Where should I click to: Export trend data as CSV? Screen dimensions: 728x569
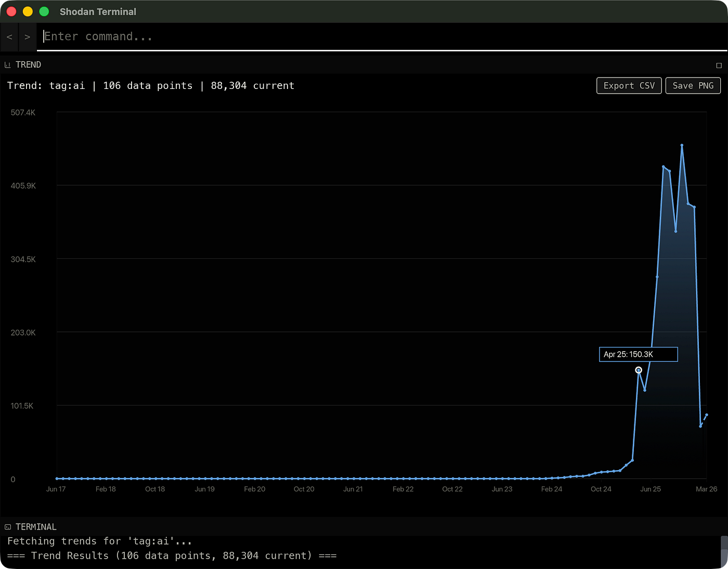[629, 86]
